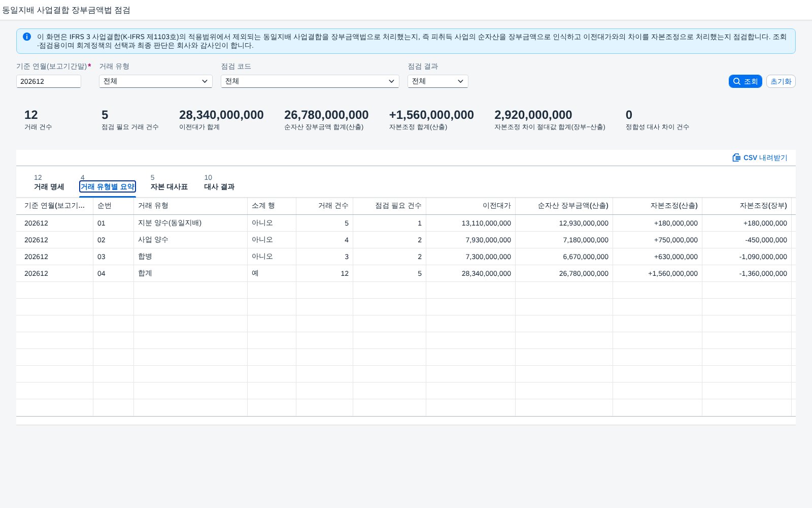Viewport: 812px width, 508px height.
Task: Open the 점검 코드 dropdown
Action: 310,81
